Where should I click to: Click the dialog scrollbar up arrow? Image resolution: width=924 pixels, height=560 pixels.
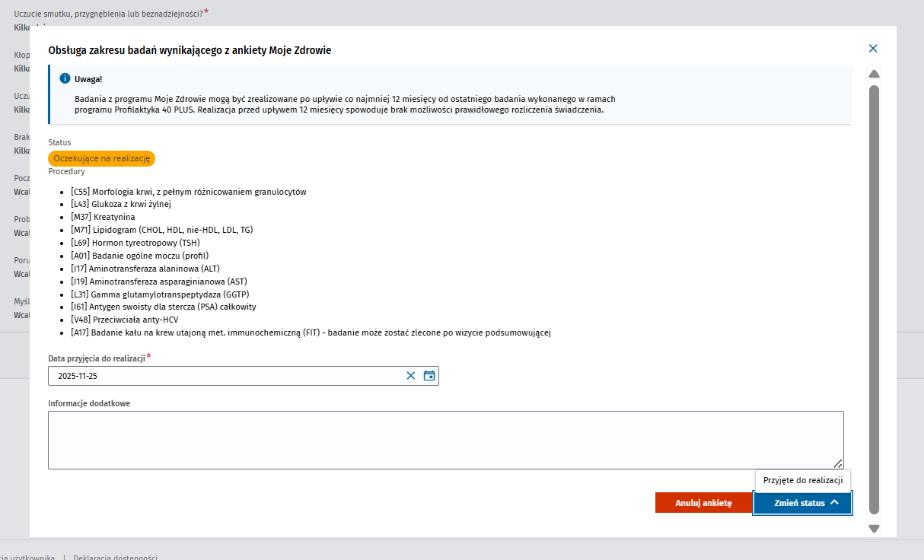point(874,74)
